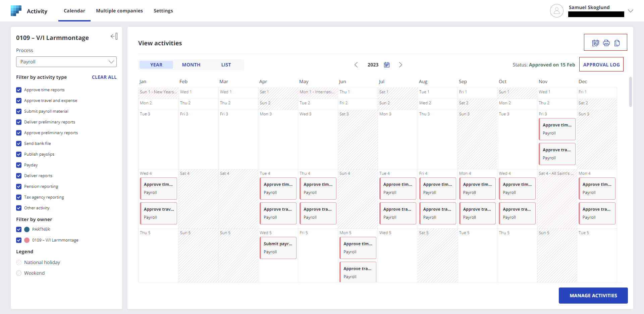Image resolution: width=644 pixels, height=314 pixels.
Task: Open July Tue 4 Approve time card
Action: [398, 189]
